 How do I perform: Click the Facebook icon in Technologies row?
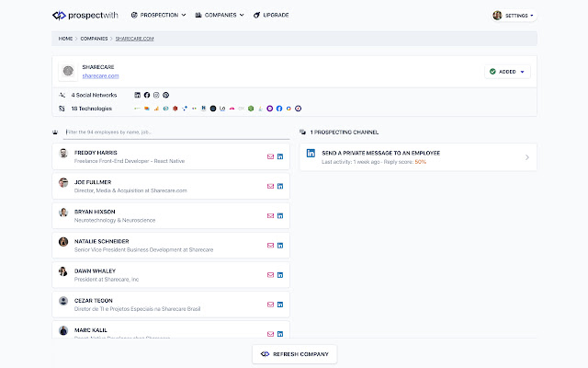pyautogui.click(x=279, y=109)
